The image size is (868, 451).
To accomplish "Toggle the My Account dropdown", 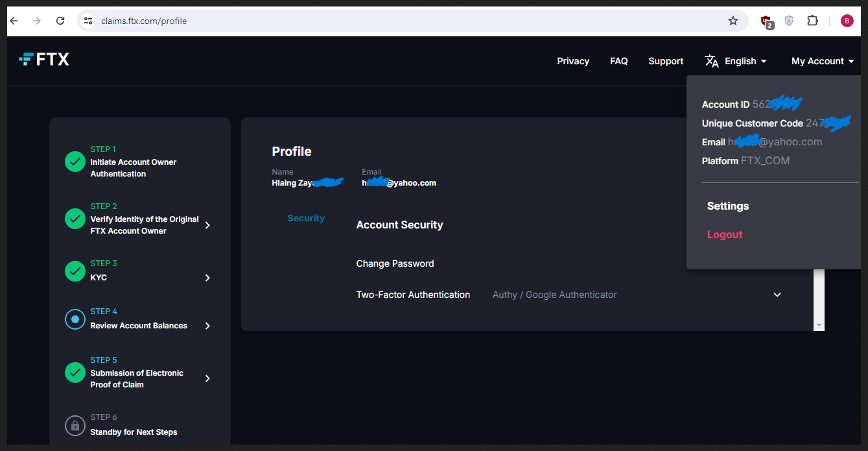I will 823,61.
